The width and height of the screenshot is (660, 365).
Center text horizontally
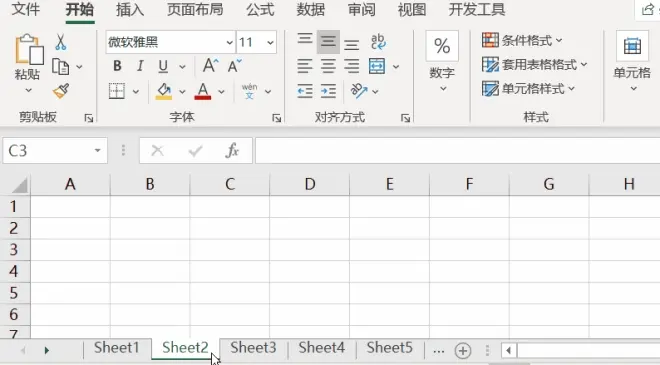point(328,66)
